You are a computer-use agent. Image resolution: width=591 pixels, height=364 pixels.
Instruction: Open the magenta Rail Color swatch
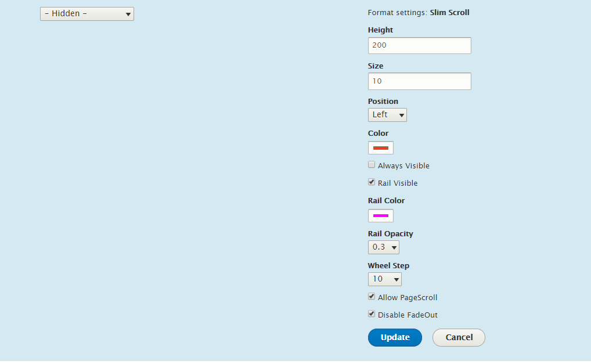(x=381, y=215)
